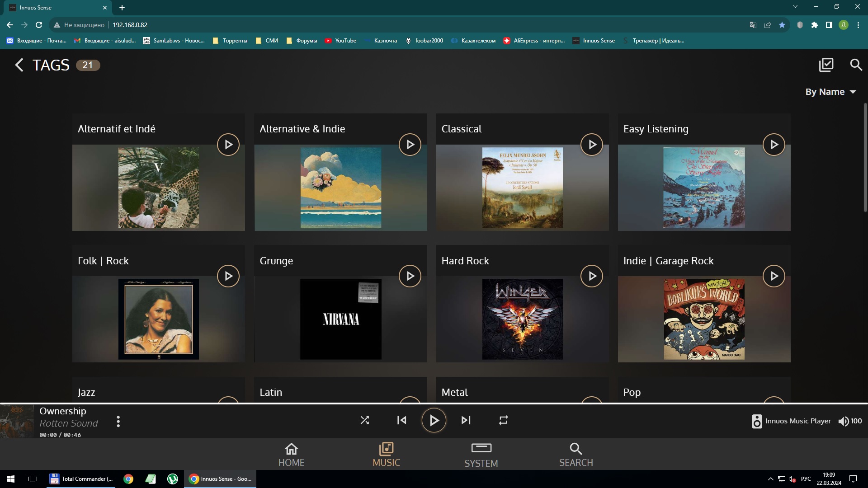Screen dimensions: 868x488
Task: Play the Alternative & Indie tag
Action: [410, 145]
